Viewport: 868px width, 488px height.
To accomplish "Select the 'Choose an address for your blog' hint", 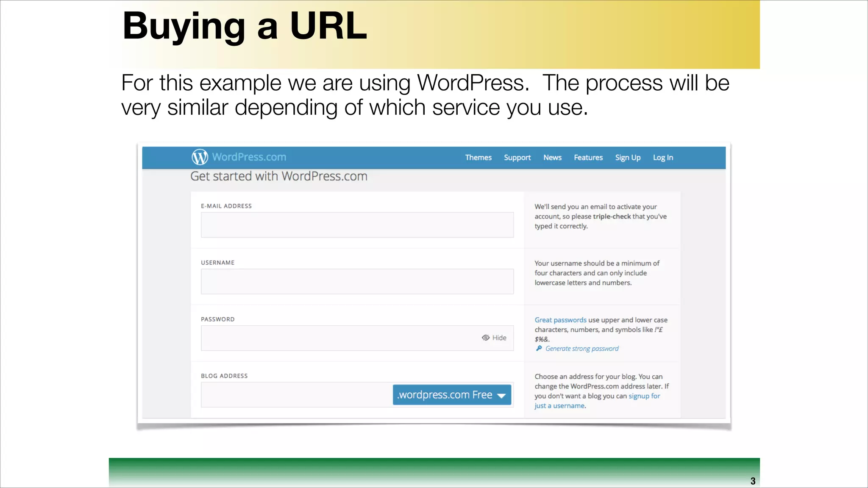I will pyautogui.click(x=602, y=391).
